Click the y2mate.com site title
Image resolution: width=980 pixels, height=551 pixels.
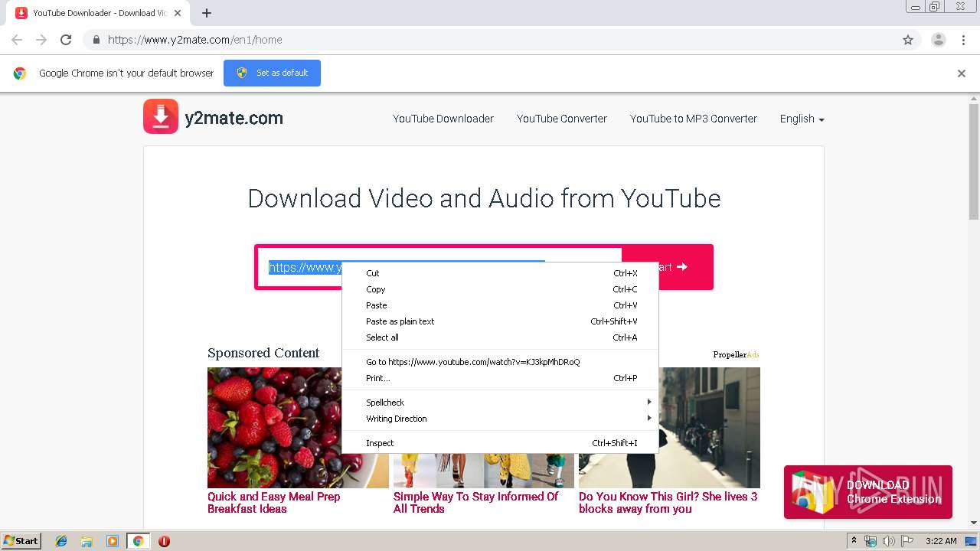[234, 118]
